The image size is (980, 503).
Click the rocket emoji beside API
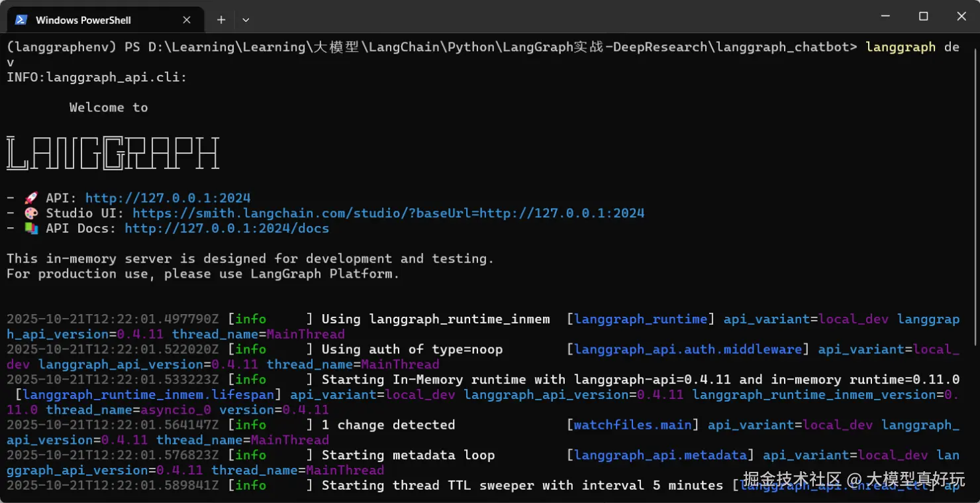click(x=30, y=198)
